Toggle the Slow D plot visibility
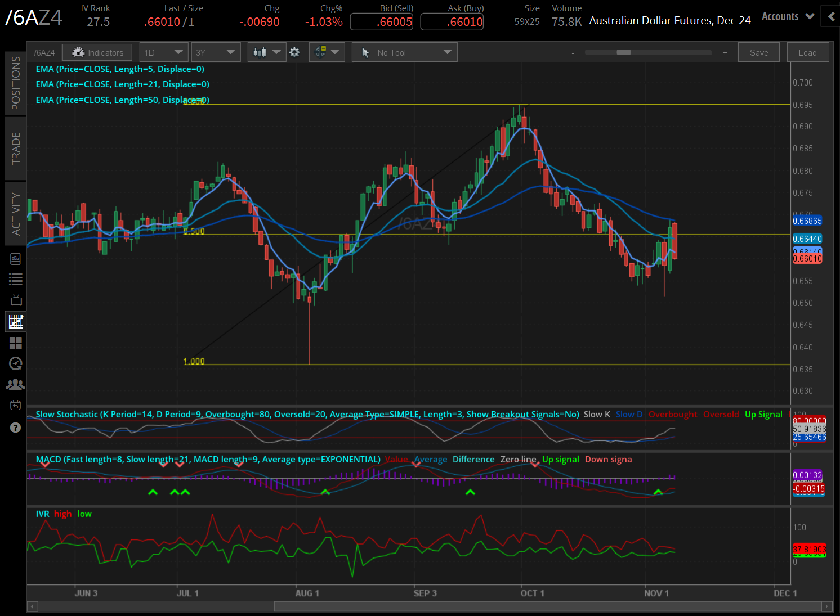 [629, 414]
